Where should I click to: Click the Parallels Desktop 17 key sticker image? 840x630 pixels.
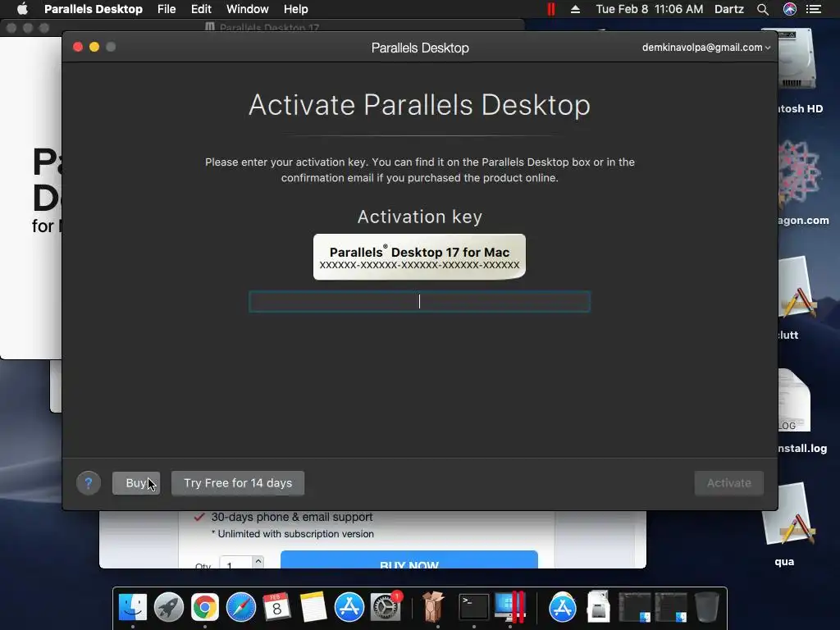pos(419,257)
